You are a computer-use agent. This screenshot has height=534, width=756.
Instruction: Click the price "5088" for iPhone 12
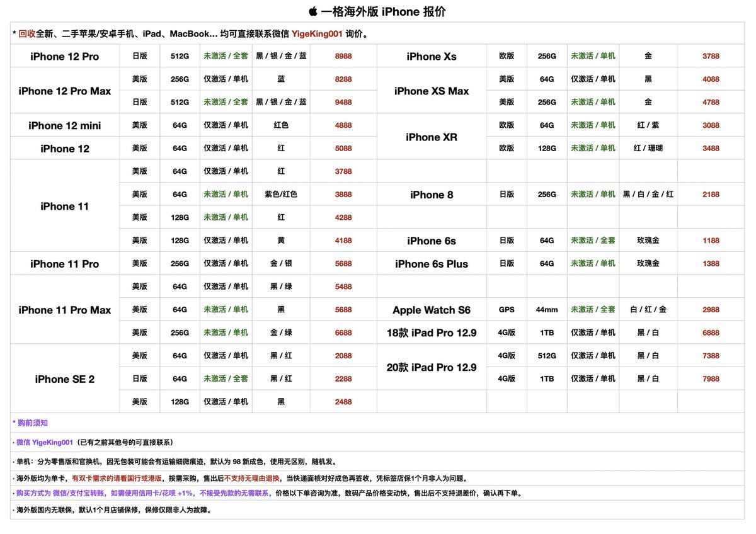pos(343,149)
